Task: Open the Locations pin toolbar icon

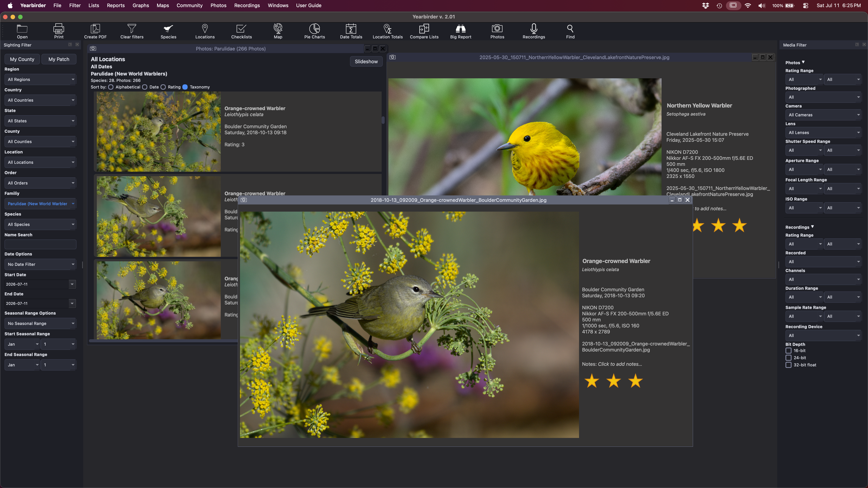Action: tap(205, 29)
